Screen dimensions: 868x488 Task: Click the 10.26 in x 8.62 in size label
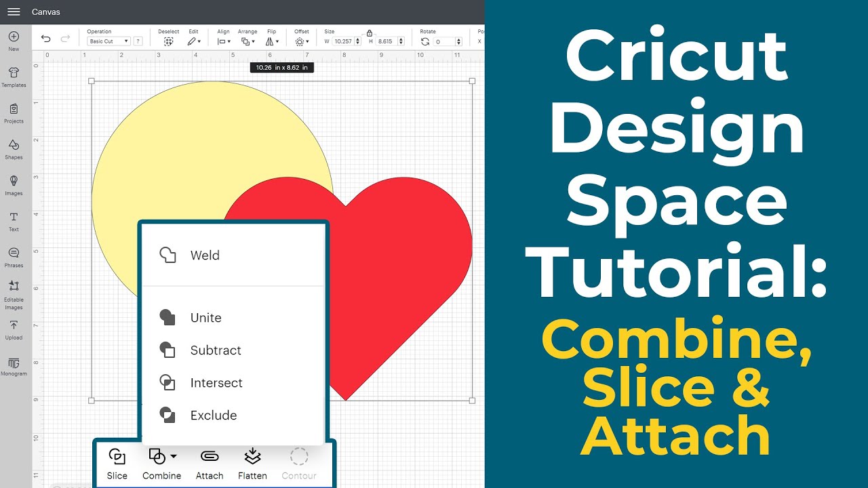coord(282,68)
